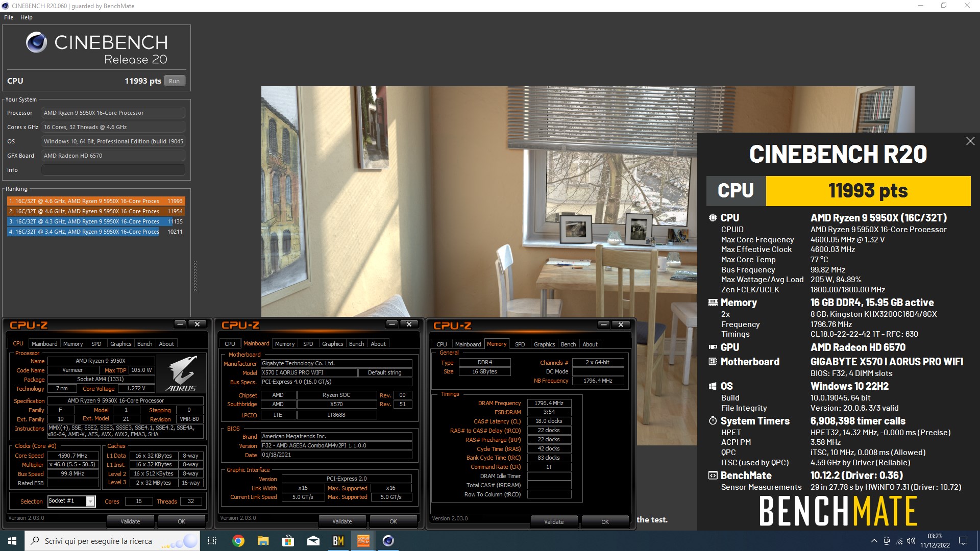Open Bench tab in Mainboard CPU-Z window
The height and width of the screenshot is (551, 980).
357,344
